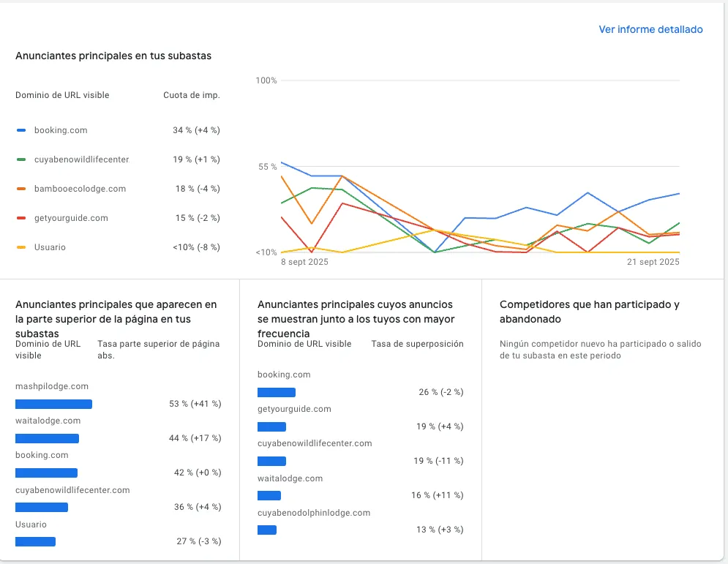Viewport: 728px width, 564px height.
Task: Click bambooecolodge.com in the impression share legend
Action: [x=80, y=189]
